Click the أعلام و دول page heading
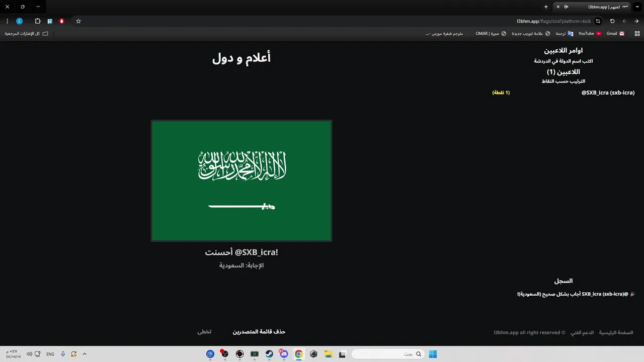This screenshot has height=362, width=644. [242, 58]
